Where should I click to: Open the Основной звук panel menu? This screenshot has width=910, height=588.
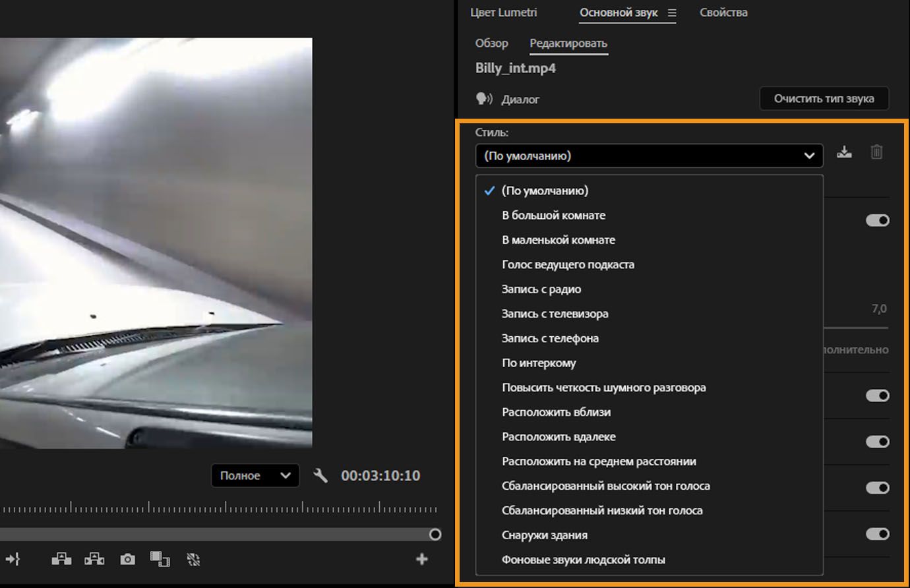click(671, 12)
